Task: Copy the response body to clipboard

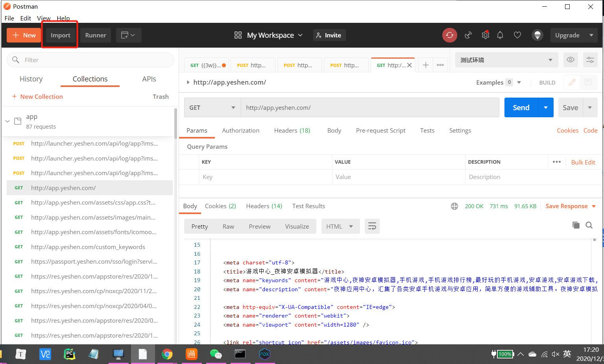Action: pyautogui.click(x=576, y=225)
